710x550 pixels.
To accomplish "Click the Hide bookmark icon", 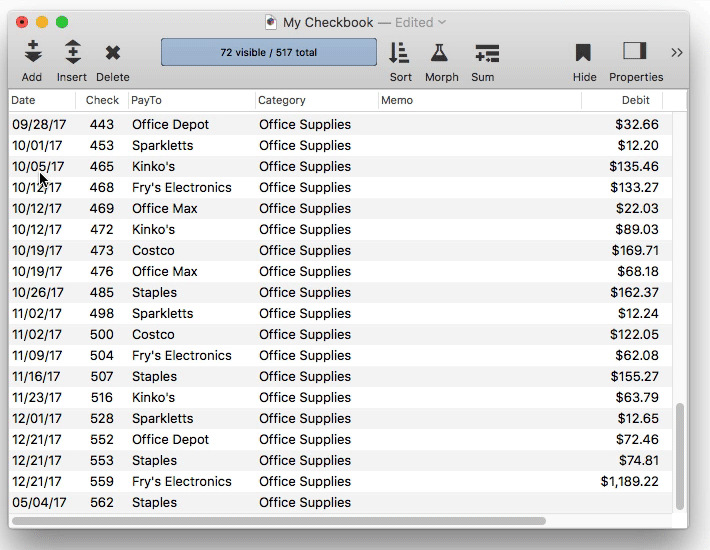I will (584, 53).
